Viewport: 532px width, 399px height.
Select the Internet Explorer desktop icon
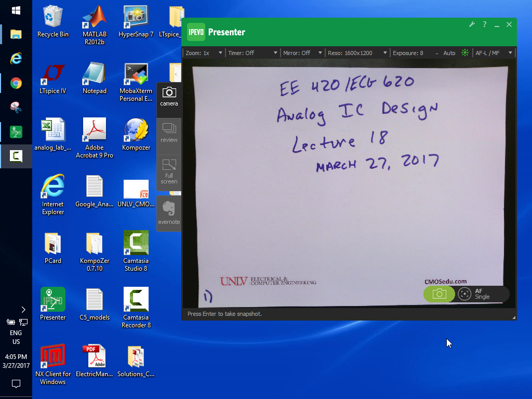[52, 195]
